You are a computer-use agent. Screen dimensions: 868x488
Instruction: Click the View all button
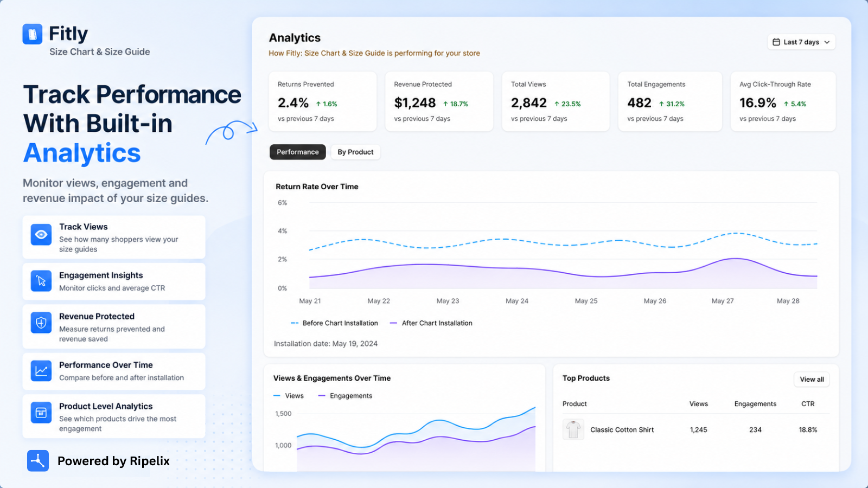[x=812, y=379]
